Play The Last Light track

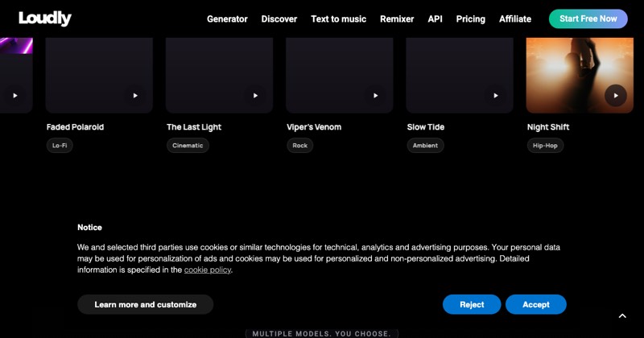click(x=255, y=95)
